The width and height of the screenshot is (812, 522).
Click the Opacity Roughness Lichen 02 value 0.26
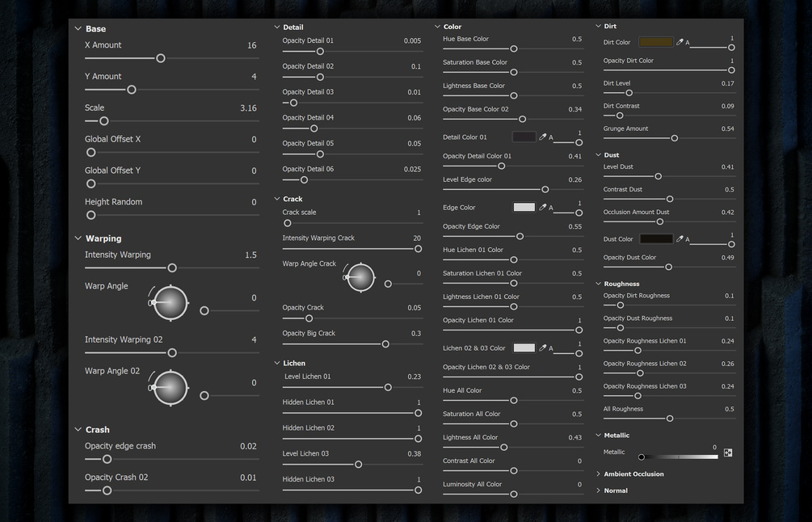(x=728, y=364)
